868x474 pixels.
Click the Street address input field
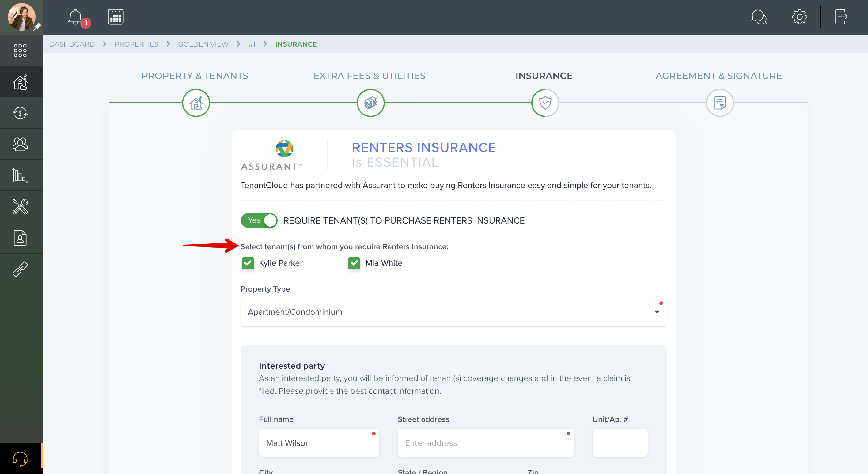[x=486, y=443]
